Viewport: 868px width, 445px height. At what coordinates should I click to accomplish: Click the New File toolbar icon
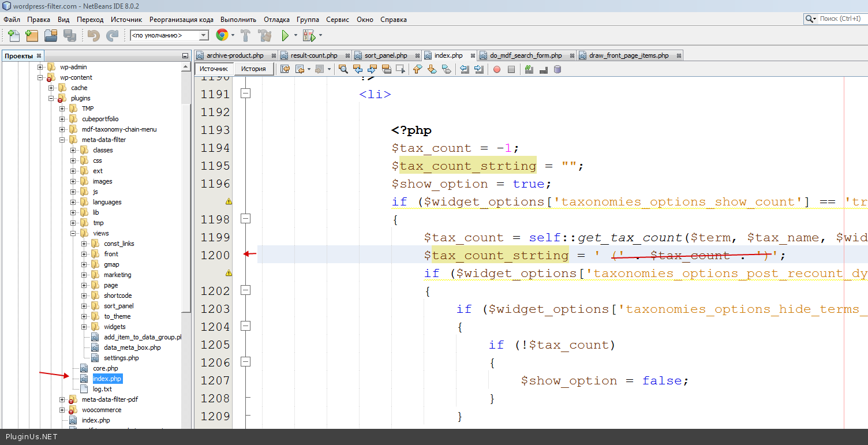(x=13, y=36)
